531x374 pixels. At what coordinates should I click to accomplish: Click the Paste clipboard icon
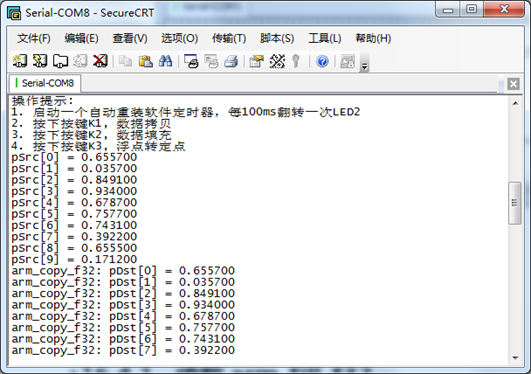pos(146,61)
